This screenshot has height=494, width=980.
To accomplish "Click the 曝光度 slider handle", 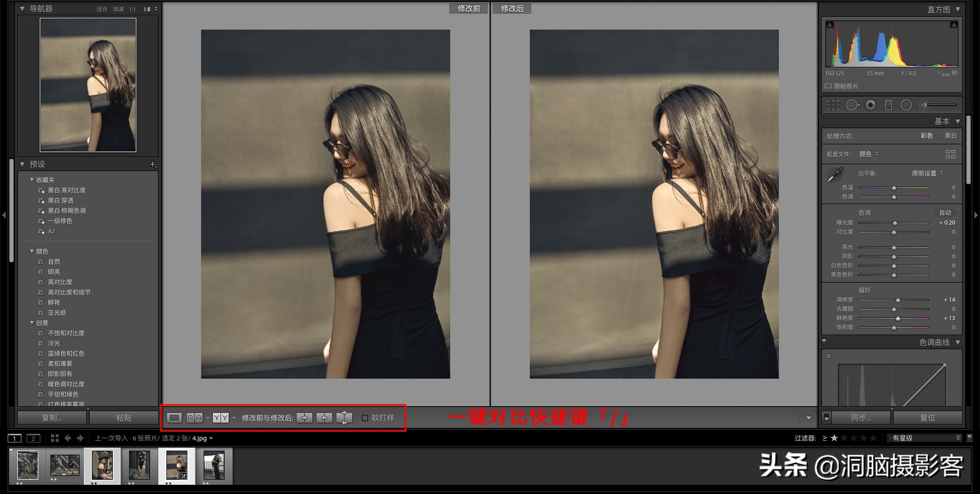I will [895, 223].
